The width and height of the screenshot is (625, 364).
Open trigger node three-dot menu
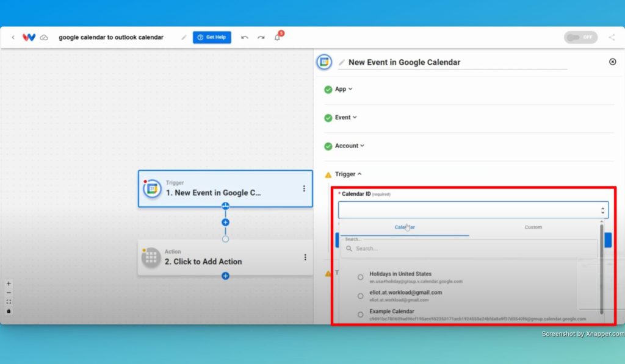pyautogui.click(x=304, y=188)
